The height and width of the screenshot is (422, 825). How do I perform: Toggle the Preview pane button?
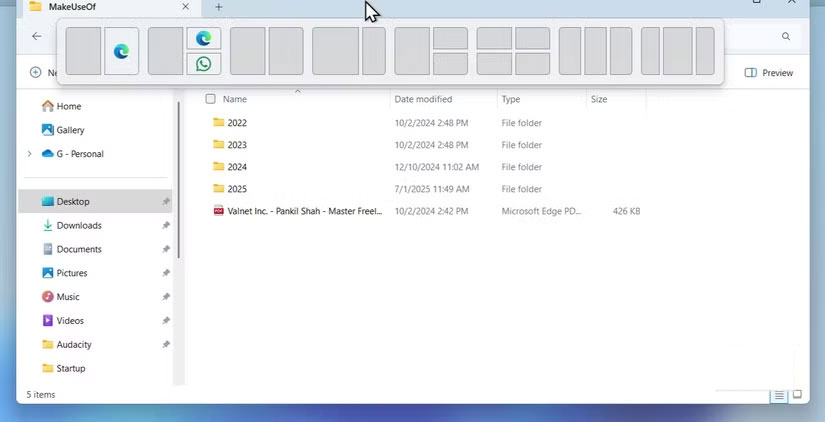(x=769, y=73)
